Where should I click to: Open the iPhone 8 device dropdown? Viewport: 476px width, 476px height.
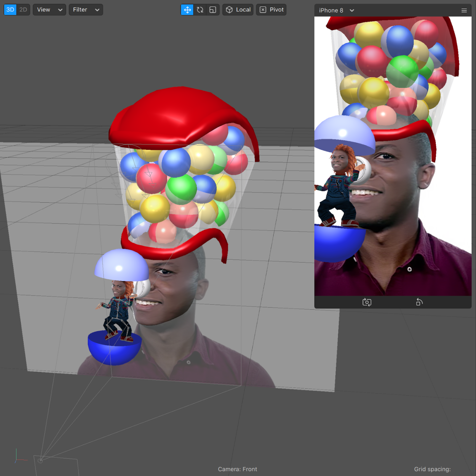pos(337,10)
